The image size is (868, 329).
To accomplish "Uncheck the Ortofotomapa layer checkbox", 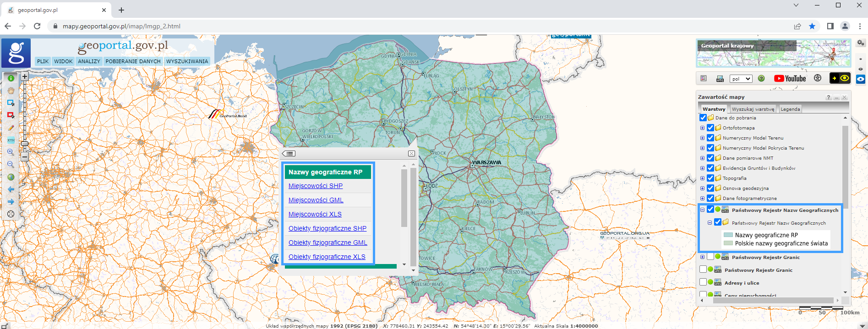I will [x=710, y=128].
